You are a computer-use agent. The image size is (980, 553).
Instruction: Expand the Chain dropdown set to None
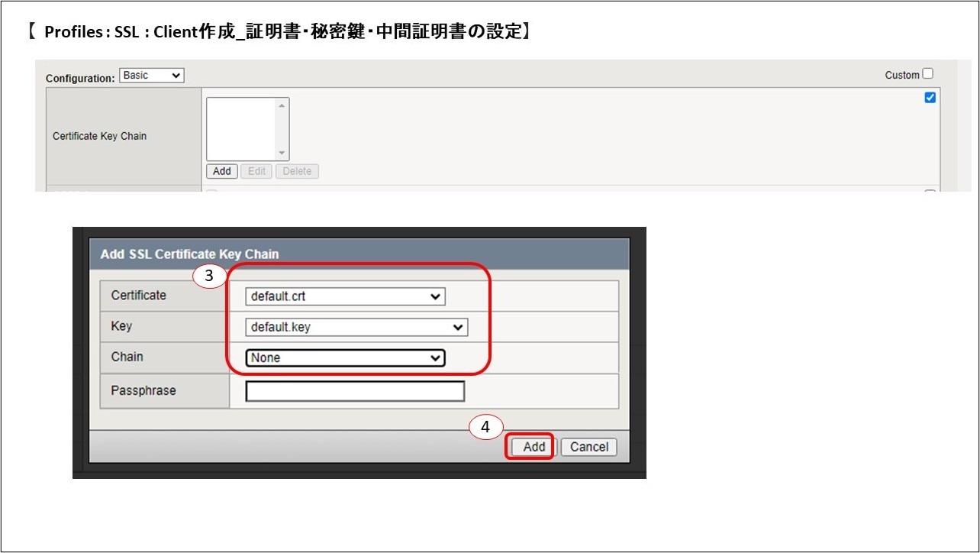345,357
